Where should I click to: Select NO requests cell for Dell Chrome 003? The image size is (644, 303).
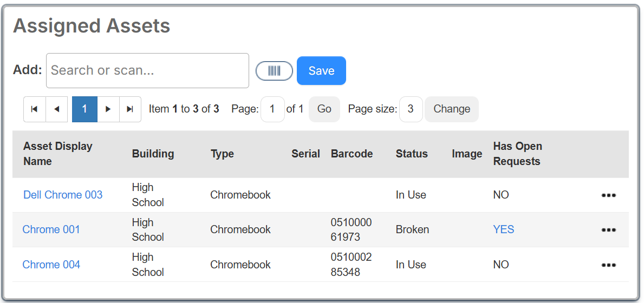501,195
